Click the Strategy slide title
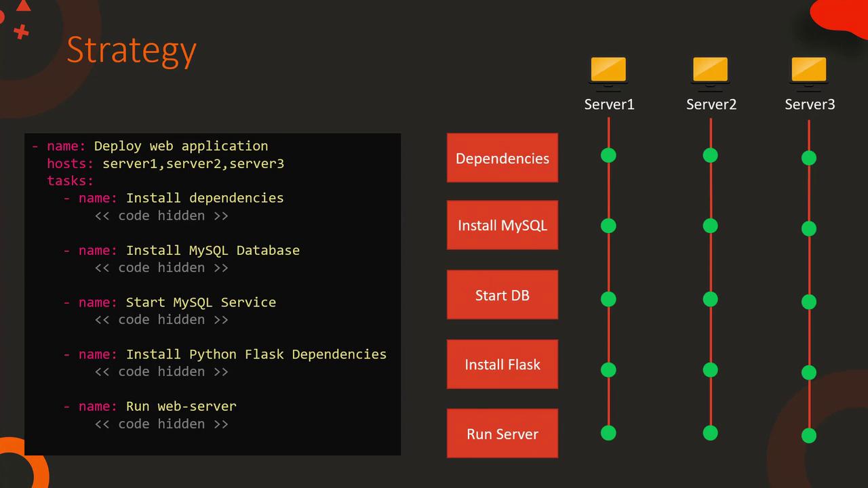The height and width of the screenshot is (488, 868). [132, 50]
